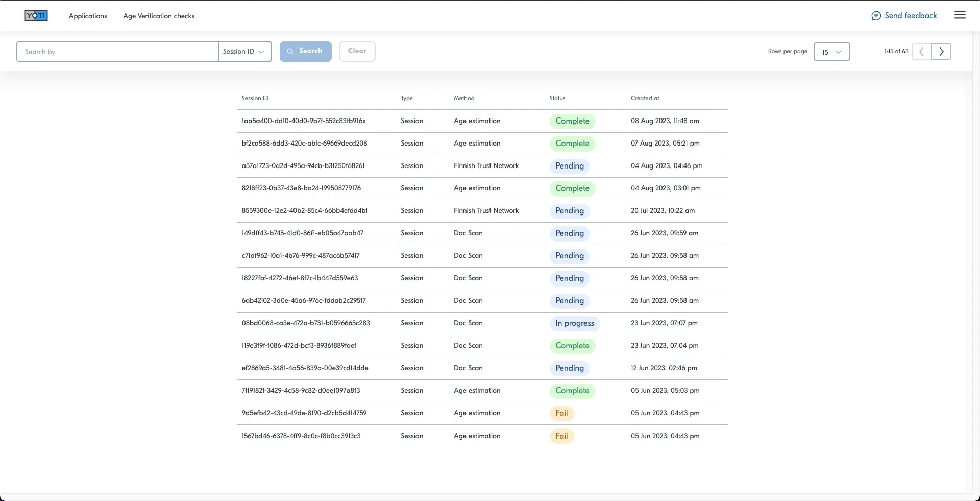Select session 1aa5a400-dd10-40d0-9b7f-552c83fb916x
Screen dimensions: 980x501
[x=304, y=121]
